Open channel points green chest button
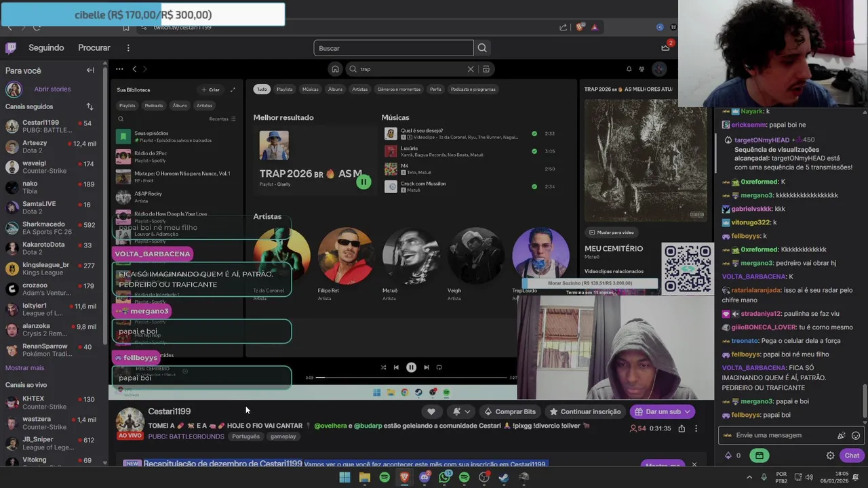 click(x=759, y=455)
